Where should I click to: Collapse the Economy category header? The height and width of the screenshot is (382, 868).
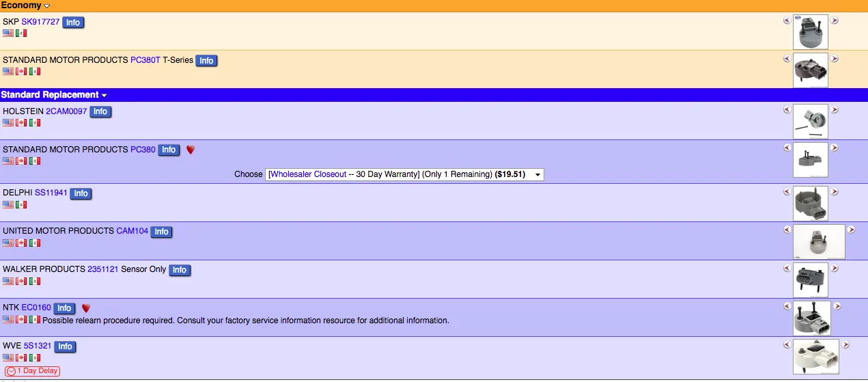coord(25,5)
